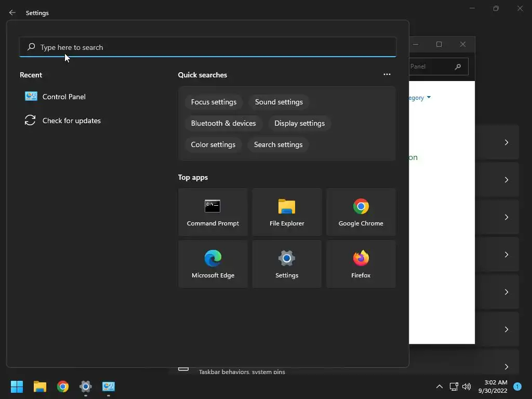
Task: Click the magnifier icon in search box
Action: pos(31,47)
